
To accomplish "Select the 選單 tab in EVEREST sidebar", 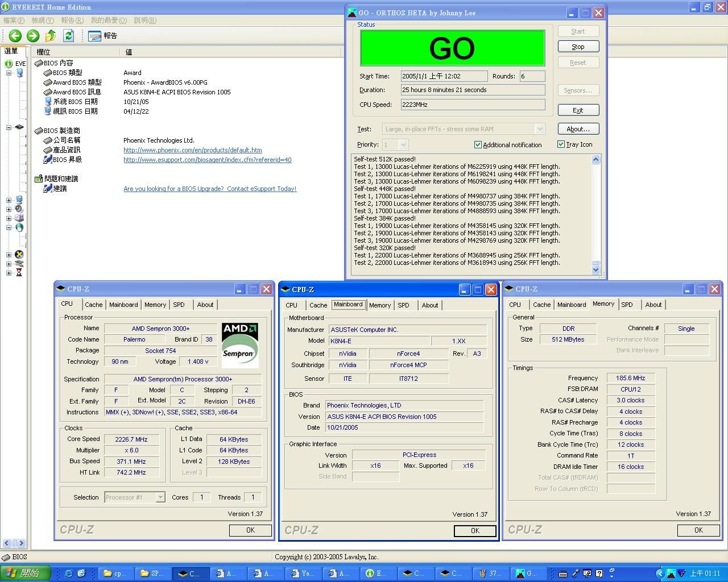I will [x=12, y=51].
